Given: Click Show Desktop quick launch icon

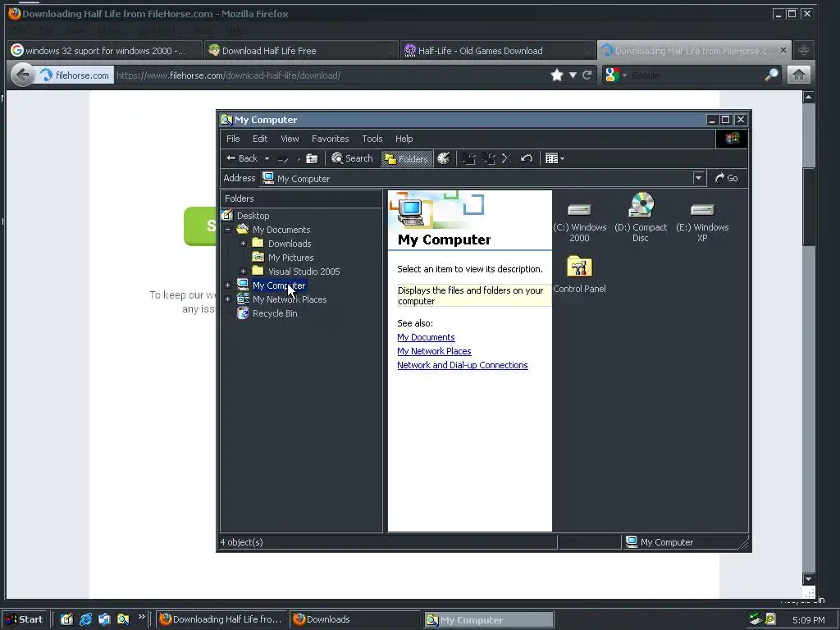Looking at the screenshot, I should [66, 619].
